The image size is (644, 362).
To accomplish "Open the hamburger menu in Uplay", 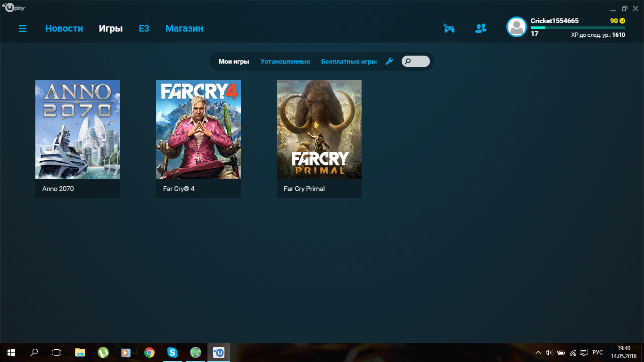I will point(23,29).
